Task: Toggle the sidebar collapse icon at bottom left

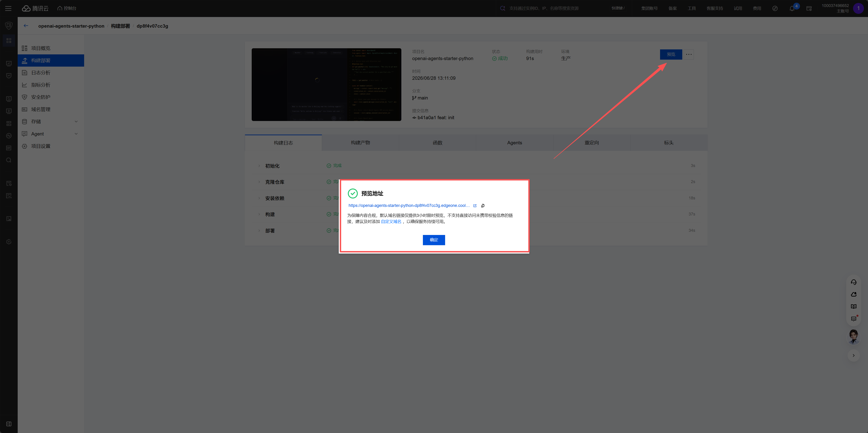Action: (9, 424)
